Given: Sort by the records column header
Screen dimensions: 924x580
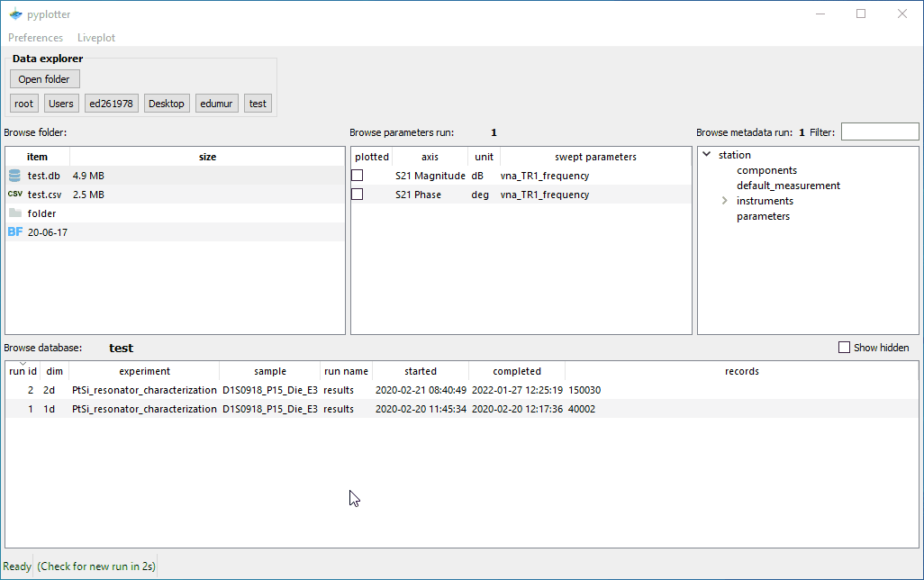Looking at the screenshot, I should (742, 371).
